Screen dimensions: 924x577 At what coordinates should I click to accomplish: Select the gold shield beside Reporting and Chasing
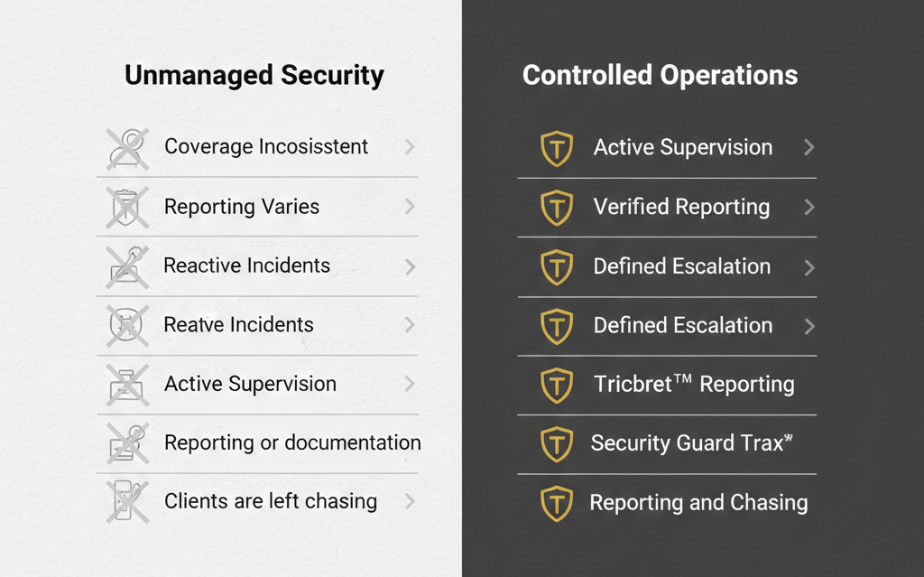(557, 503)
